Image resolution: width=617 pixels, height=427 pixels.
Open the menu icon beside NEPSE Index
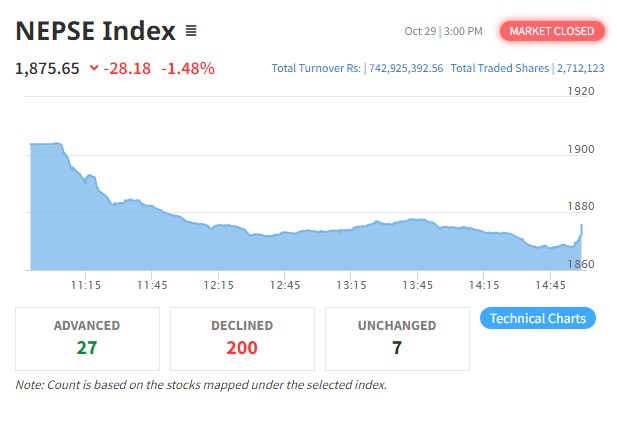tap(191, 31)
